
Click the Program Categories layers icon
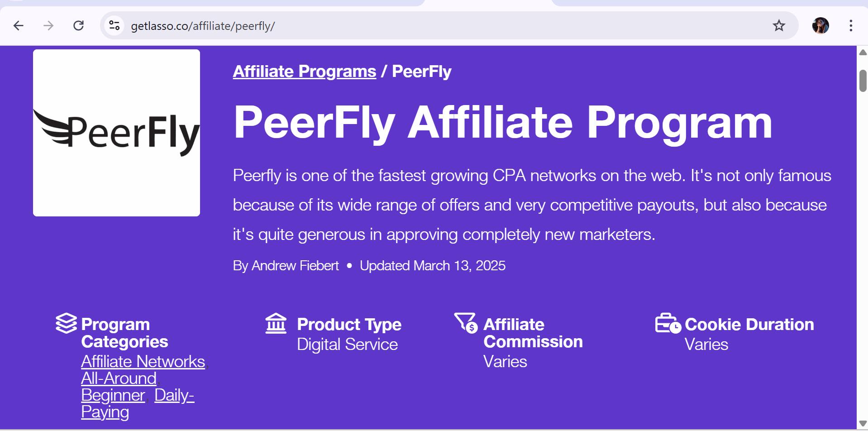coord(66,323)
